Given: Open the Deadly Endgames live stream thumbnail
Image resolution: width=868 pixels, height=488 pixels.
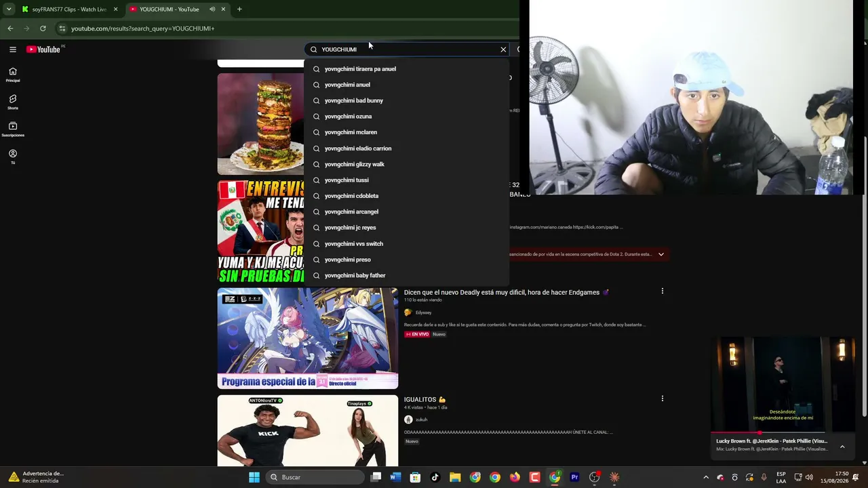Looking at the screenshot, I should pyautogui.click(x=308, y=338).
